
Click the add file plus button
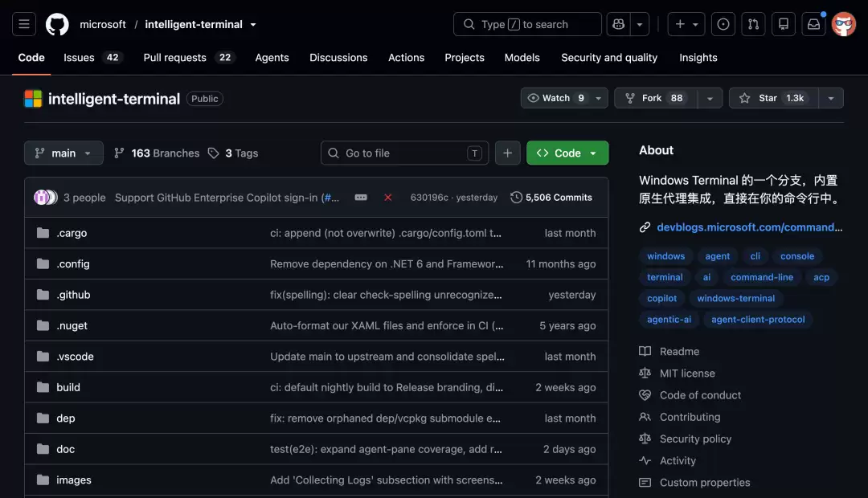(508, 153)
